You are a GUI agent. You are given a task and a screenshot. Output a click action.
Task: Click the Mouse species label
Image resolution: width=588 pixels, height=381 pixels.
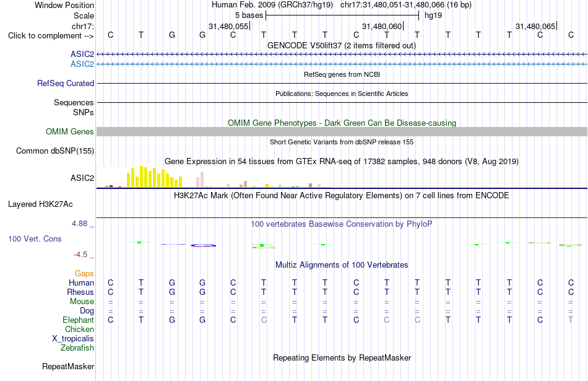coord(82,302)
